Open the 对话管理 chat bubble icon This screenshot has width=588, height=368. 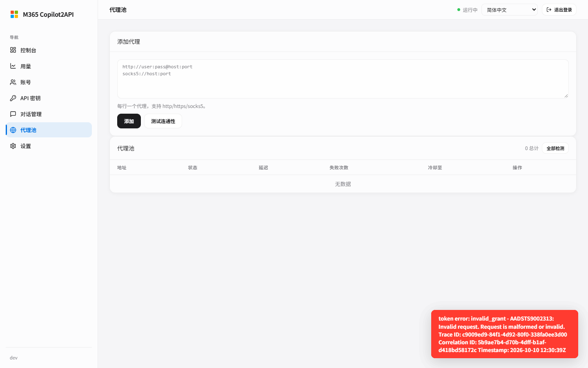coord(13,114)
